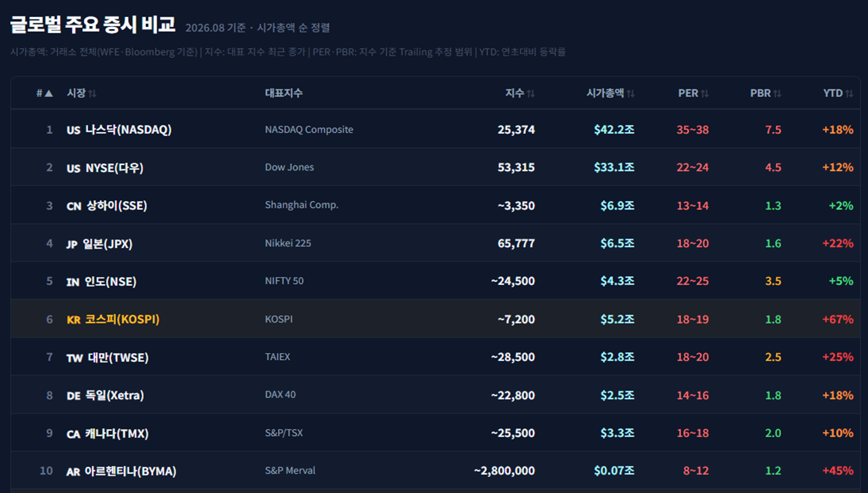Click the S&P/TSX index name
This screenshot has width=868, height=493.
click(x=284, y=433)
